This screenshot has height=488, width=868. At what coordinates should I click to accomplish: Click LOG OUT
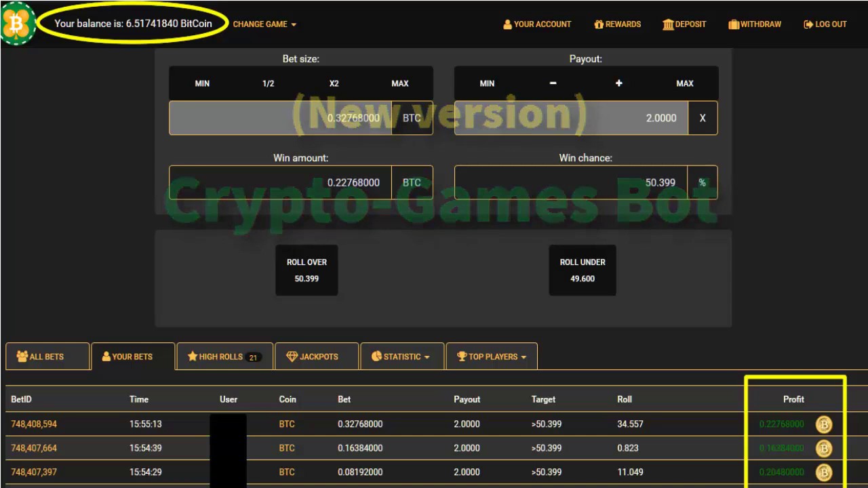click(825, 24)
